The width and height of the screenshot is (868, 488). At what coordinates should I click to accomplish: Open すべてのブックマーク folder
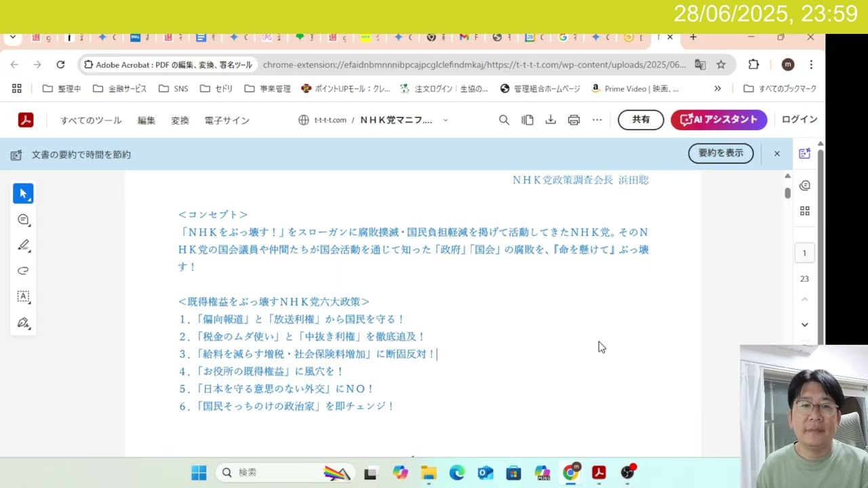(780, 89)
